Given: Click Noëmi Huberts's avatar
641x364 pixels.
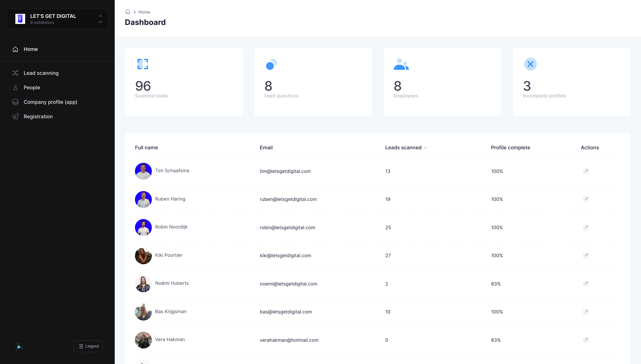Looking at the screenshot, I should pos(143,284).
